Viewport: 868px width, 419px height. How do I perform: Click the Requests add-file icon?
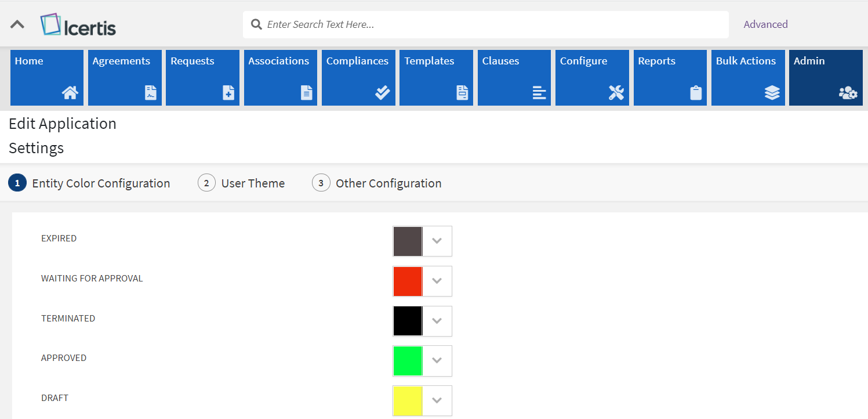tap(228, 93)
